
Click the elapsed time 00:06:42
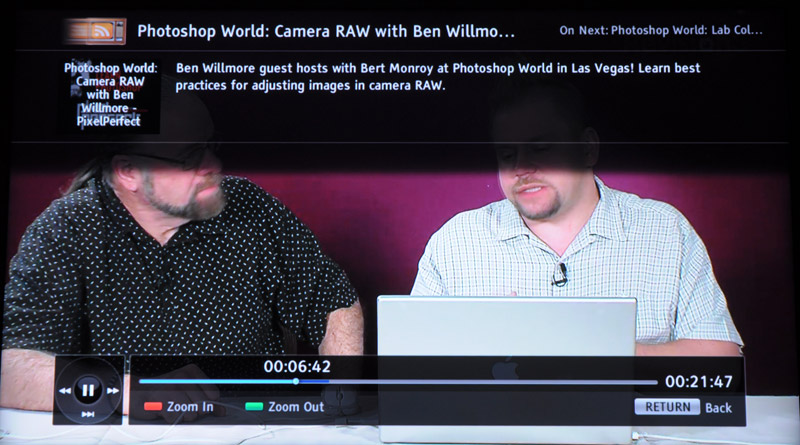tap(297, 366)
